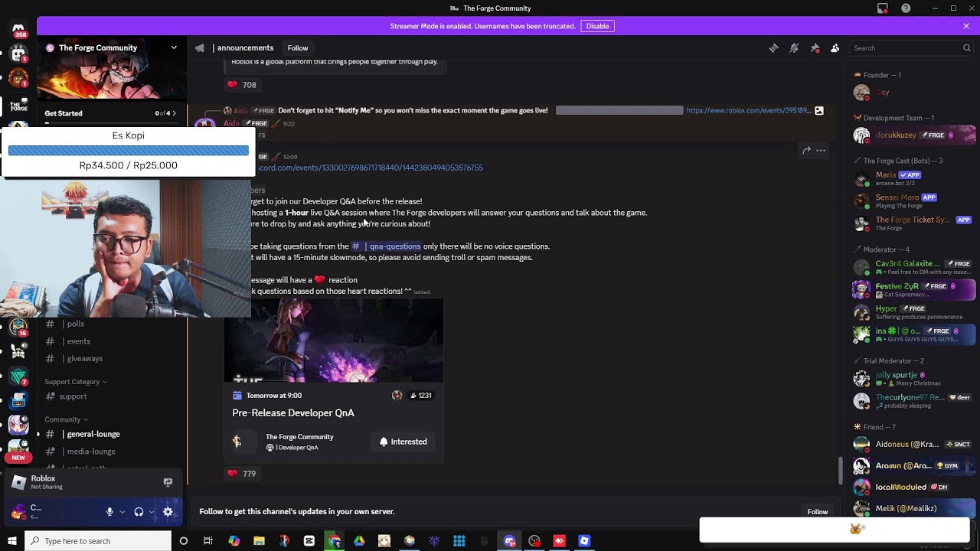980x551 pixels.
Task: Select The Forge server icon in sidebar
Action: [18, 106]
